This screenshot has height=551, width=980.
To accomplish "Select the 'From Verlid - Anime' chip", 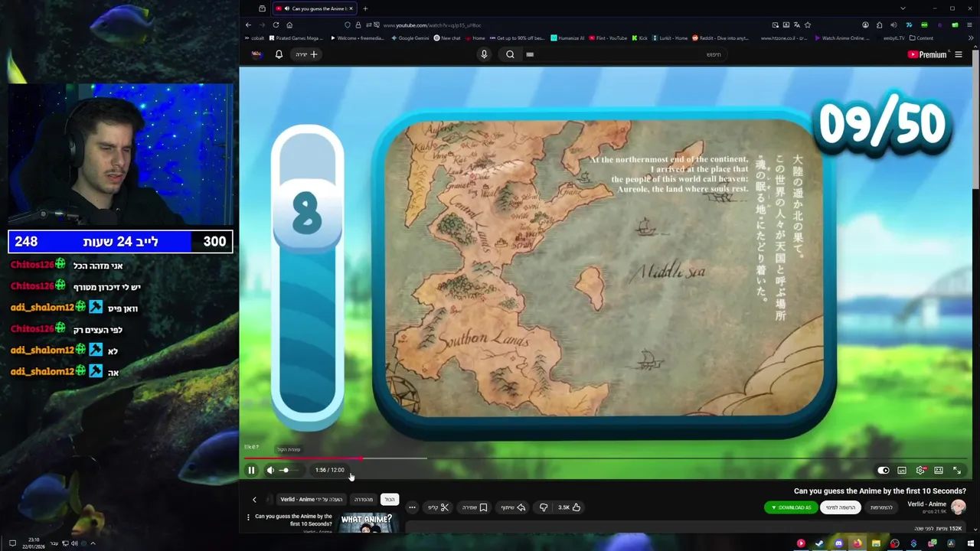I will [312, 500].
